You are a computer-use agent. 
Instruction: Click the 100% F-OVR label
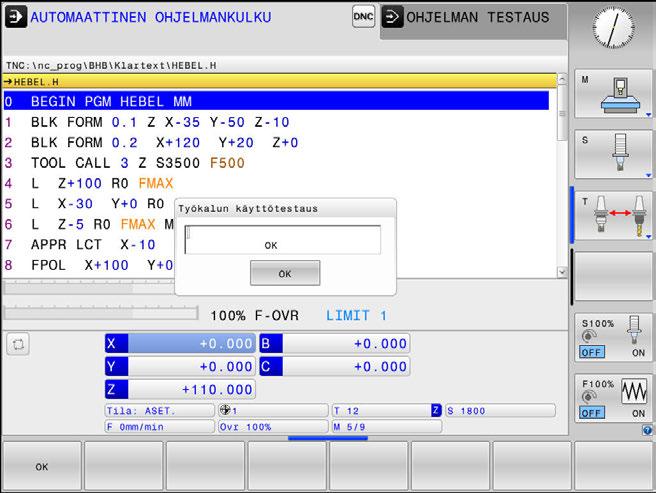(x=254, y=315)
